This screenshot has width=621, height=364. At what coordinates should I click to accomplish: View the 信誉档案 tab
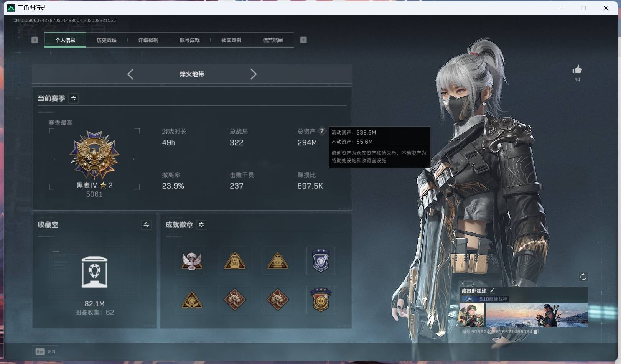click(x=273, y=40)
